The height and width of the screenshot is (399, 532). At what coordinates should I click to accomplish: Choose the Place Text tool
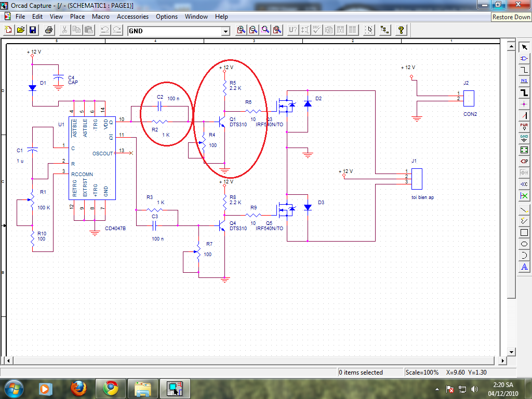tap(524, 267)
